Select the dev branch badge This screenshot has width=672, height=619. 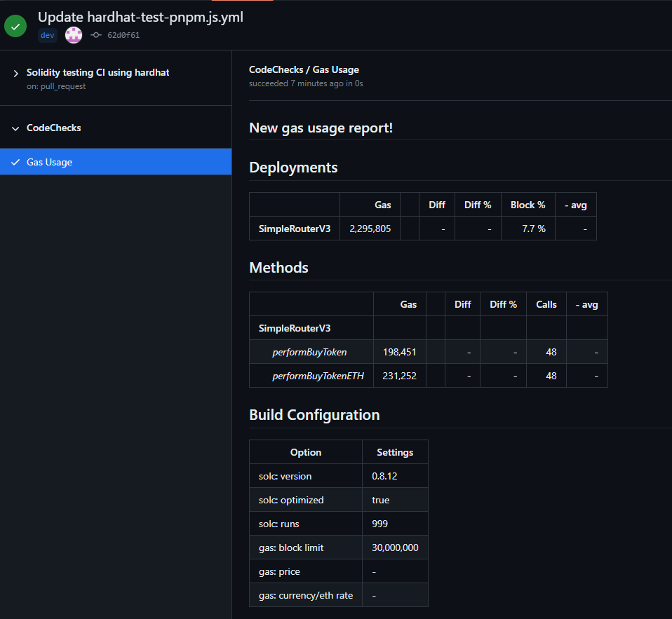point(46,34)
